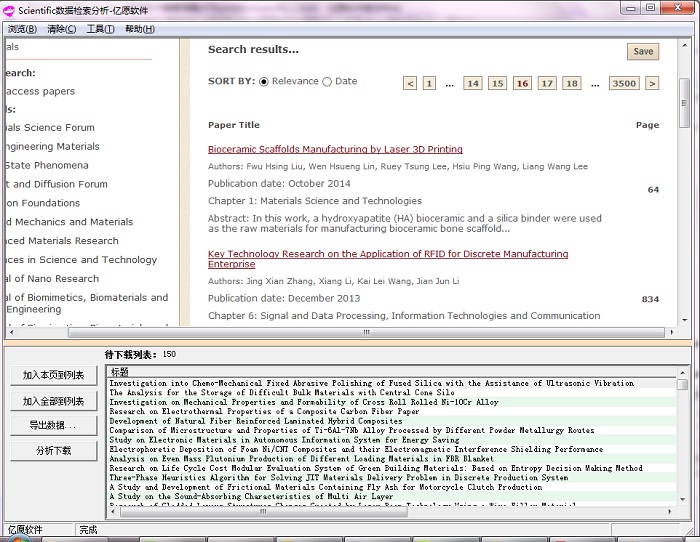Viewport: 700px width, 542px height.
Task: Click the previous page arrow button
Action: click(x=410, y=83)
